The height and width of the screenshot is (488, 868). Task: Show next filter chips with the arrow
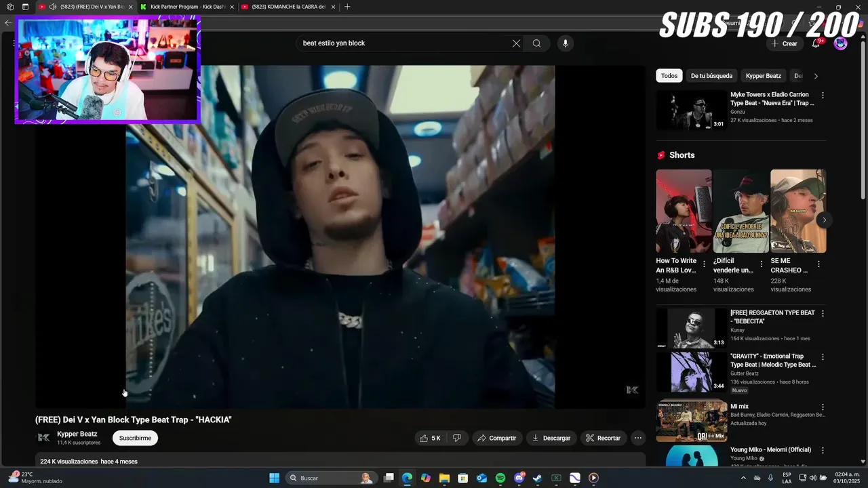click(x=816, y=76)
